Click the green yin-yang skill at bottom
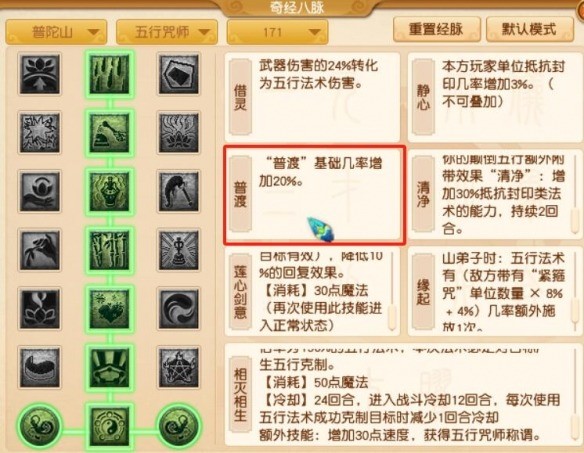584x453 pixels. (x=110, y=426)
